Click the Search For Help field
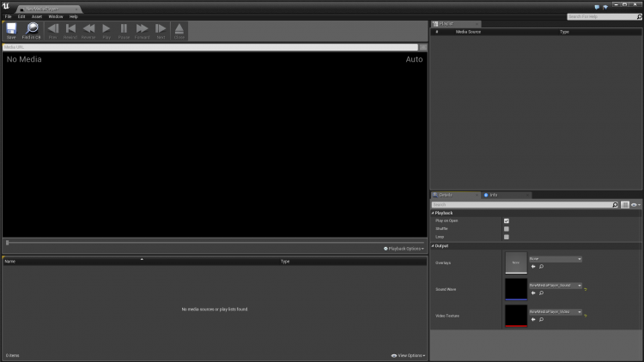This screenshot has height=362, width=644. pyautogui.click(x=602, y=16)
